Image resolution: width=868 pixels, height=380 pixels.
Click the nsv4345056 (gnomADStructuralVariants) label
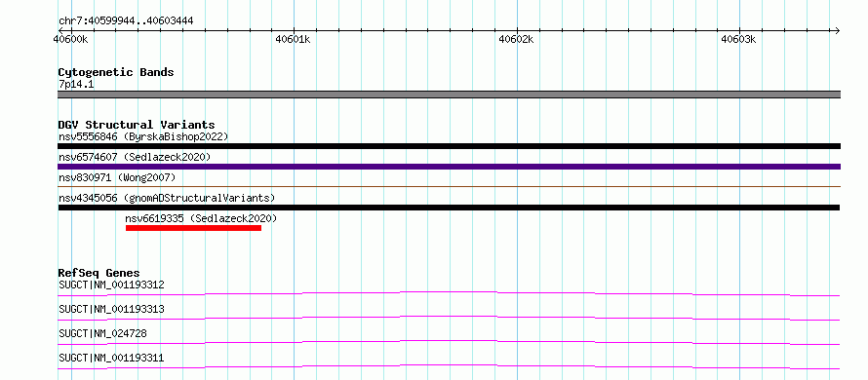[x=167, y=198]
